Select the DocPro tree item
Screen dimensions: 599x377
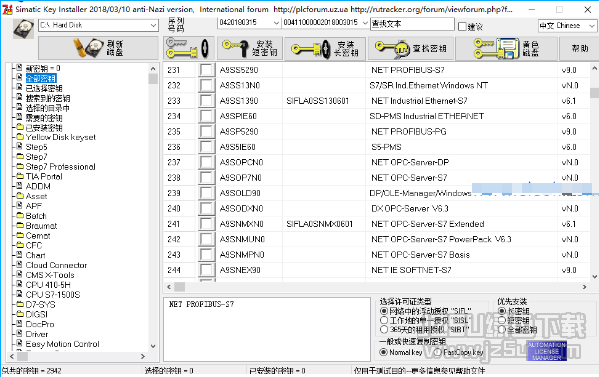[40, 324]
